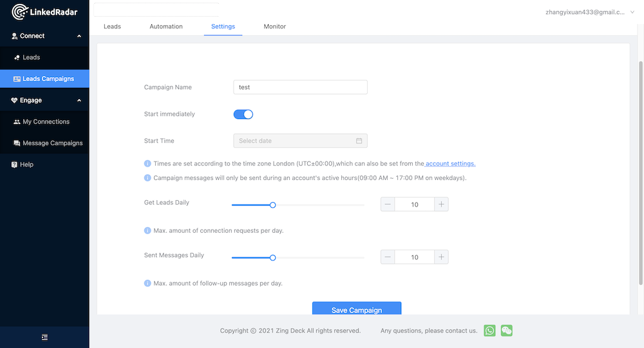
Task: Open the Monitor tab
Action: 275,26
